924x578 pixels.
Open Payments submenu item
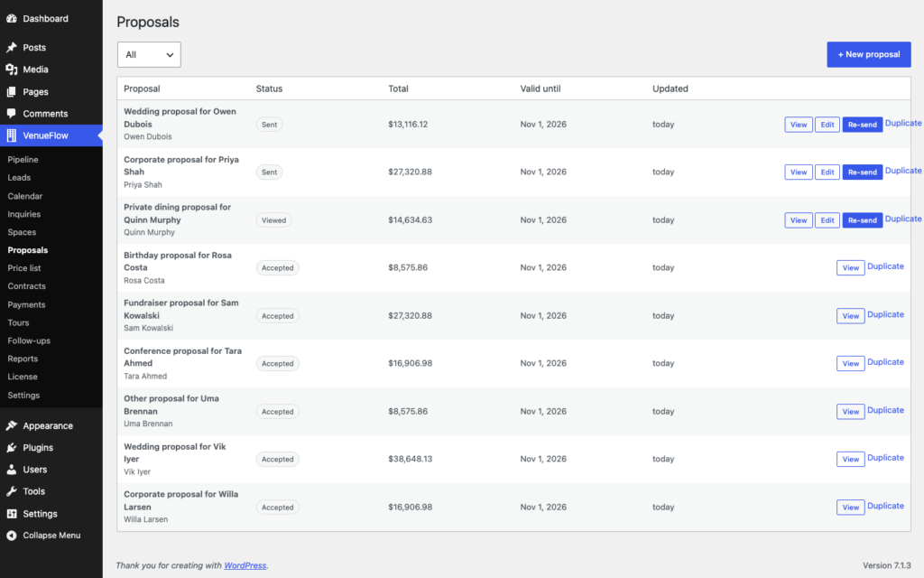[x=26, y=304]
